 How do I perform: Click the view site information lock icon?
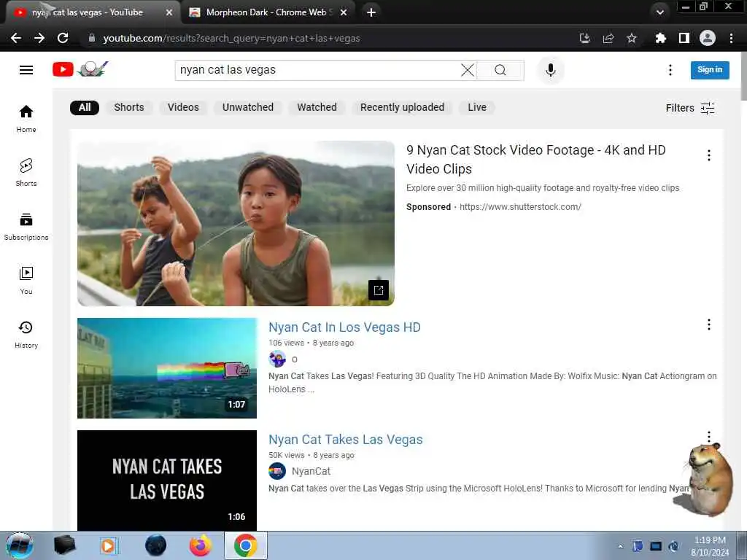(92, 38)
